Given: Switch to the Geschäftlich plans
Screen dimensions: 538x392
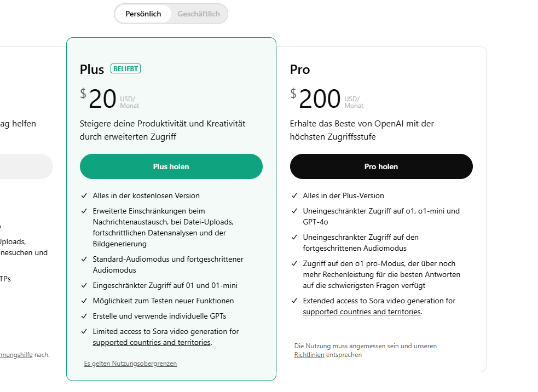Looking at the screenshot, I should pyautogui.click(x=198, y=14).
